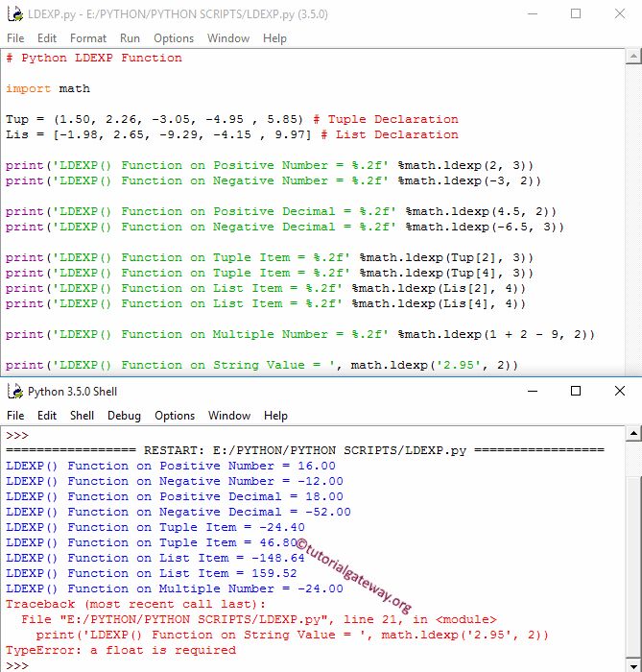Click the 'Python 3.5.0 Shell' title bar text
Image resolution: width=642 pixels, height=672 pixels.
point(72,392)
